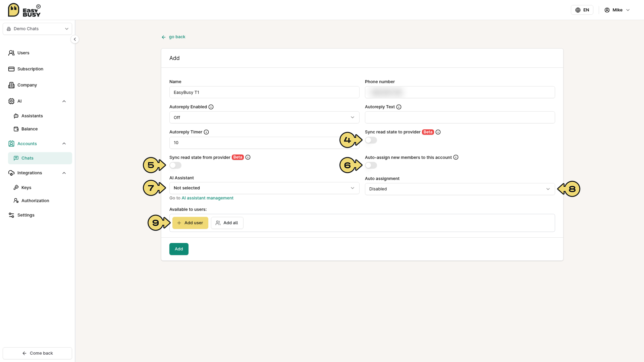This screenshot has height=362, width=644.
Task: Click info icon beside Auto-assign new members
Action: (456, 157)
